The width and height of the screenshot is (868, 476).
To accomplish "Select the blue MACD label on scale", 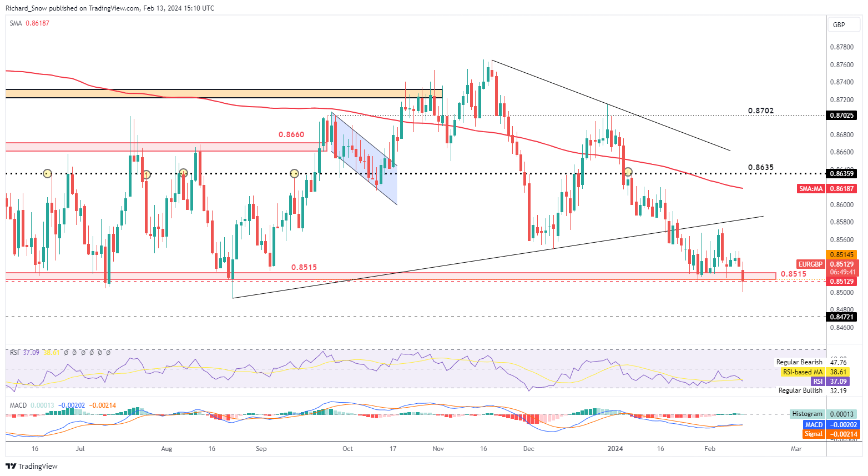I will [814, 424].
